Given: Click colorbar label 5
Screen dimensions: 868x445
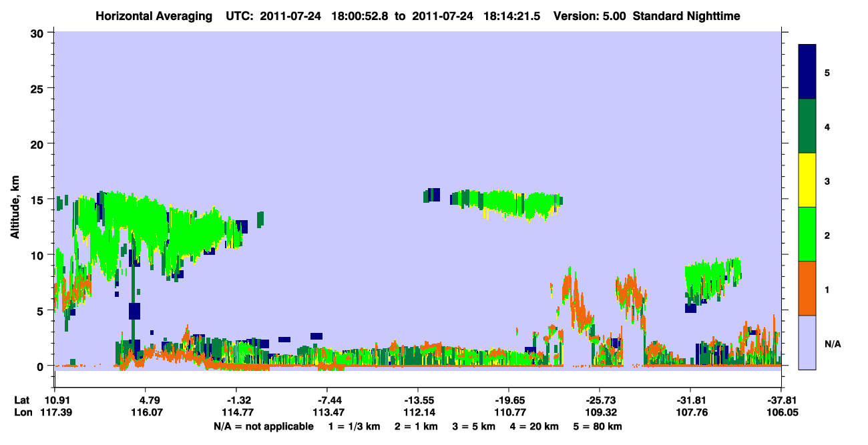Looking at the screenshot, I should [827, 72].
